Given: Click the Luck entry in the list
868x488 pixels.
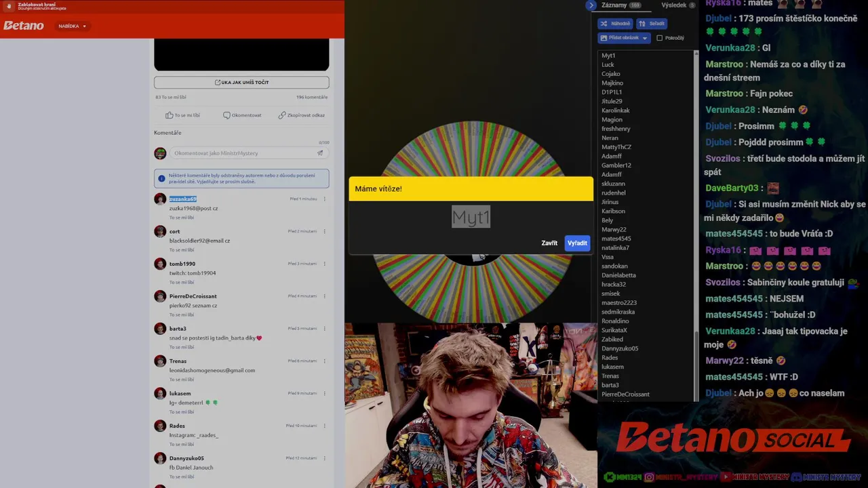Looking at the screenshot, I should click(608, 64).
